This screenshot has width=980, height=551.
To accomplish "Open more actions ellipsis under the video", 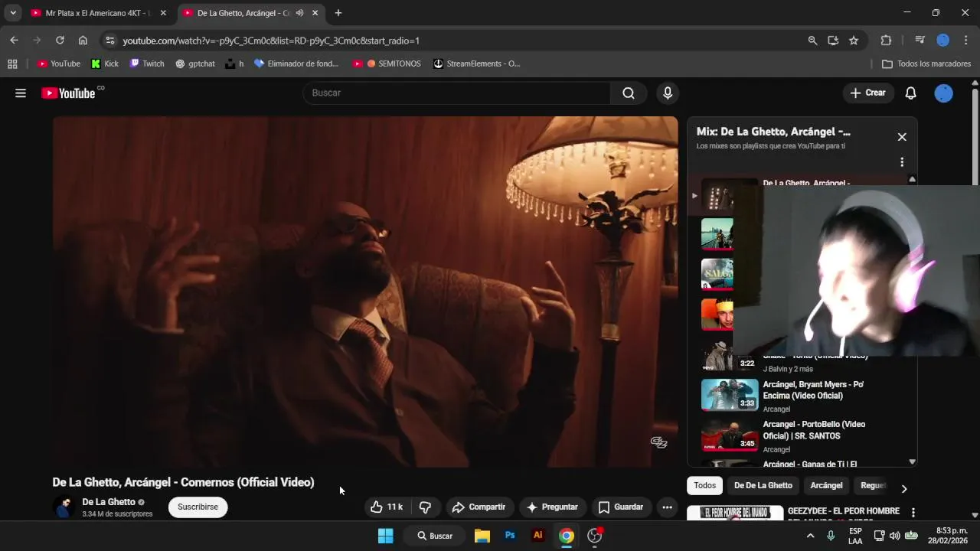I will [x=667, y=507].
